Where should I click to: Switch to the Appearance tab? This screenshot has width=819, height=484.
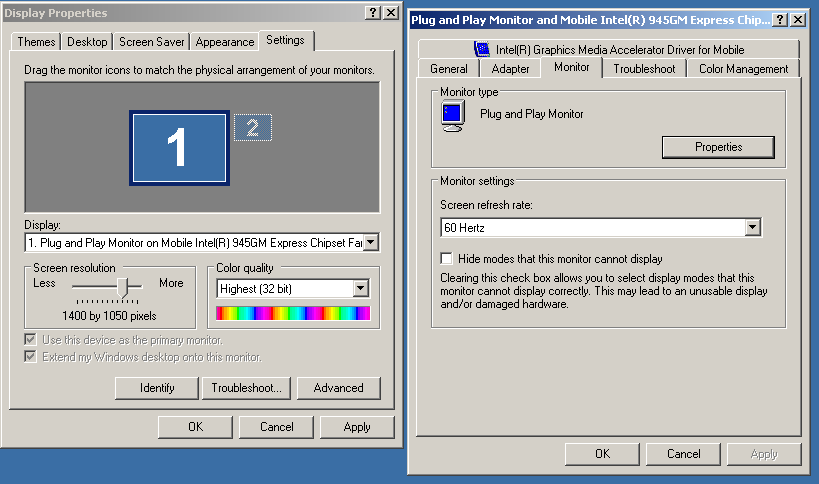(225, 42)
